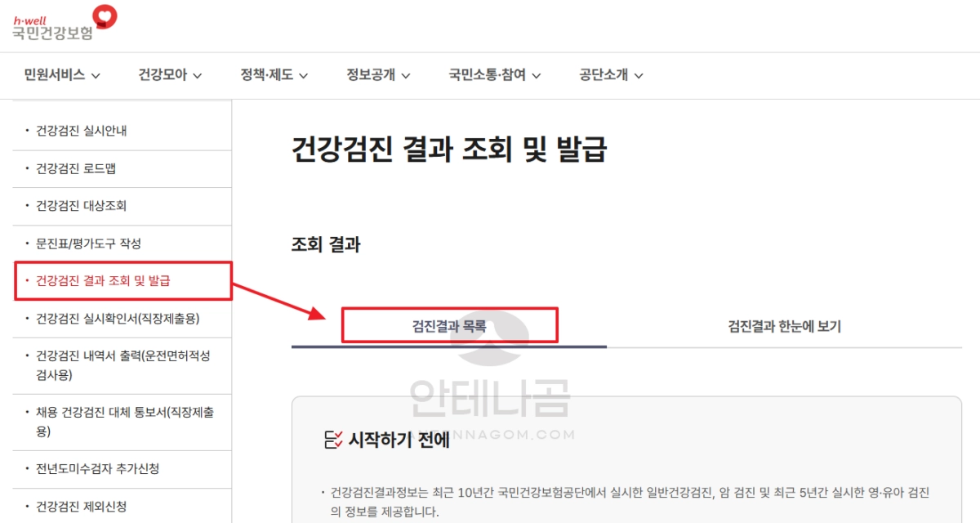Click the h-well 국민건강보험 logo
The width and height of the screenshot is (980, 523).
(x=65, y=23)
